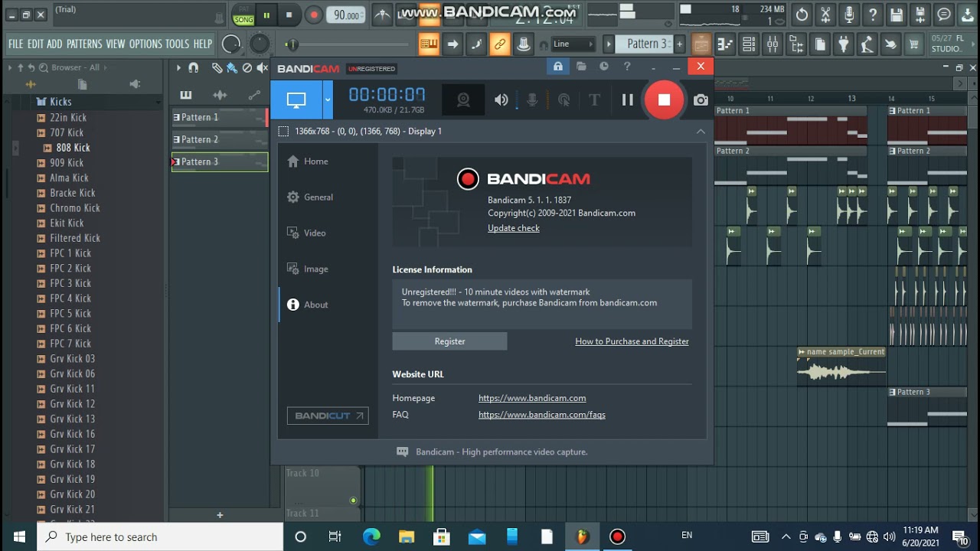Open the Channel rack icon
Image resolution: width=980 pixels, height=551 pixels.
[x=749, y=44]
